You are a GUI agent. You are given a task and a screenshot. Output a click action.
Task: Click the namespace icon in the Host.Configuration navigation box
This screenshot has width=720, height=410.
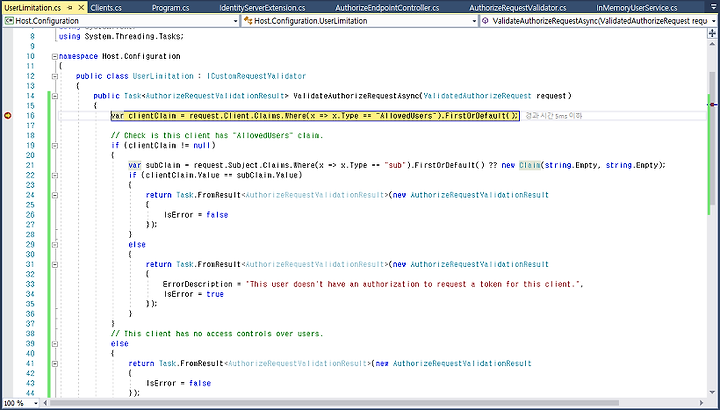click(x=9, y=21)
